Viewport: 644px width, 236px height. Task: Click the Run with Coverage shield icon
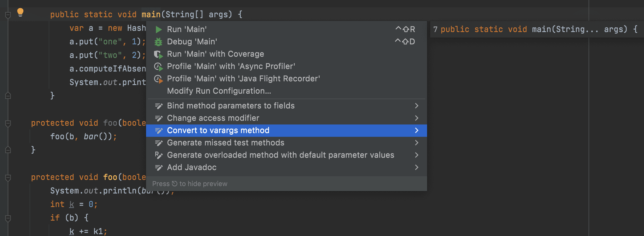158,54
